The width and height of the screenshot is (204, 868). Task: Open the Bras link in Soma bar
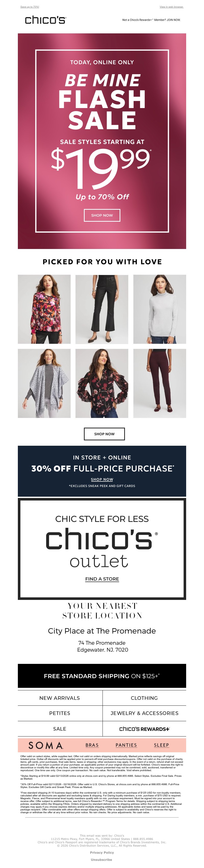(x=92, y=745)
